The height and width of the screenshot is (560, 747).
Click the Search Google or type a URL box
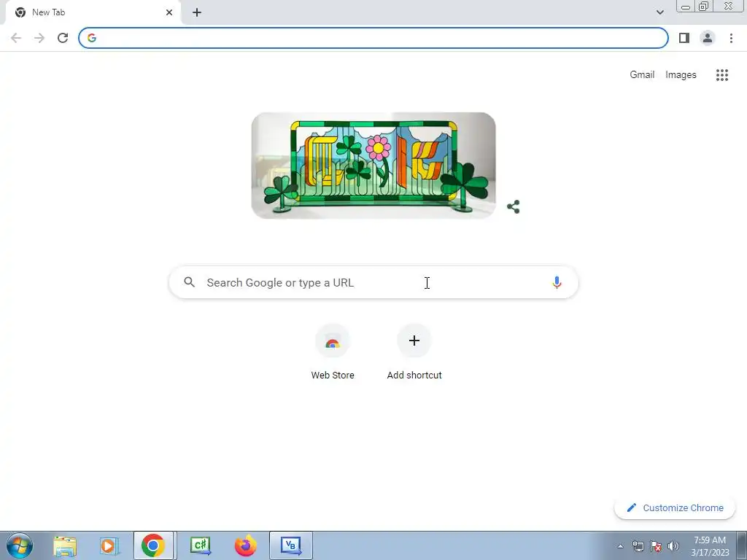point(373,282)
